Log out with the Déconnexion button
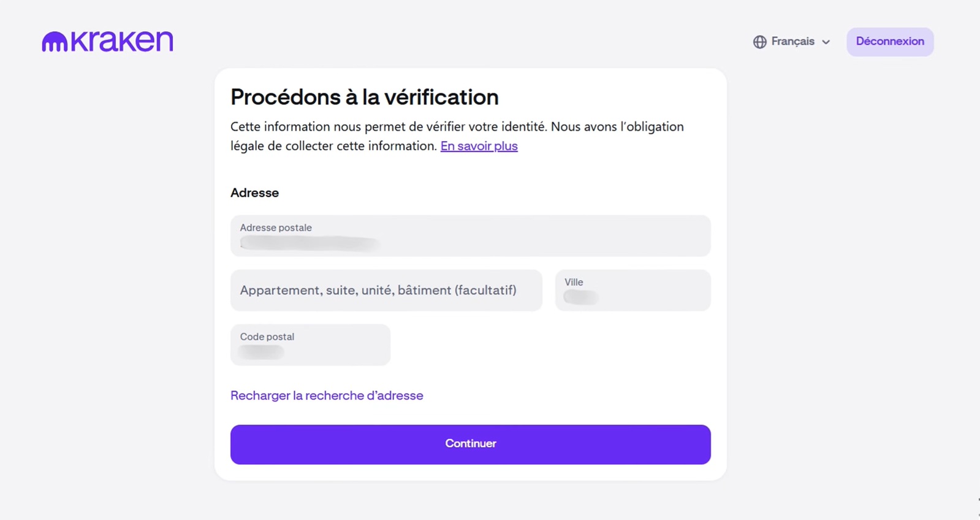The width and height of the screenshot is (980, 520). tap(890, 42)
